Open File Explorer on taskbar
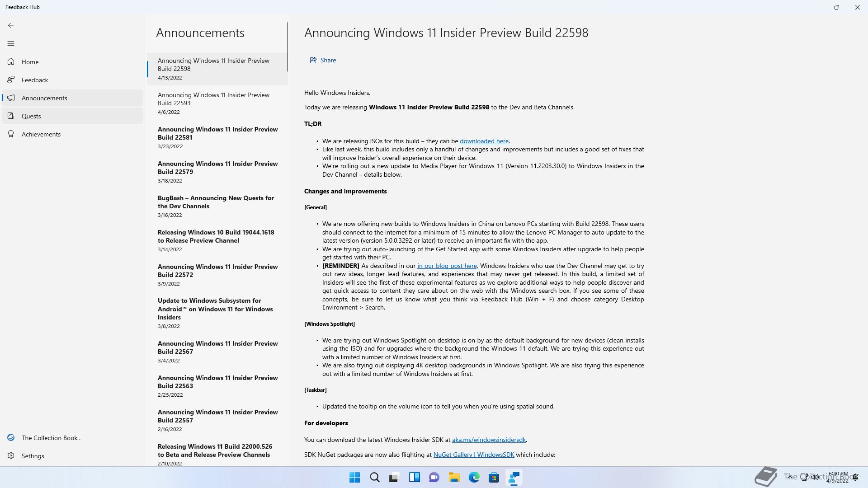This screenshot has width=868, height=488. [x=454, y=477]
